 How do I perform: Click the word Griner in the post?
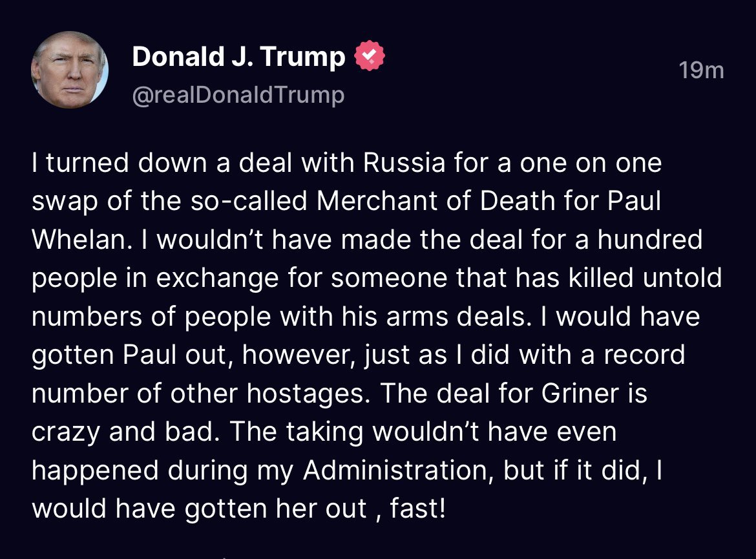tap(580, 393)
